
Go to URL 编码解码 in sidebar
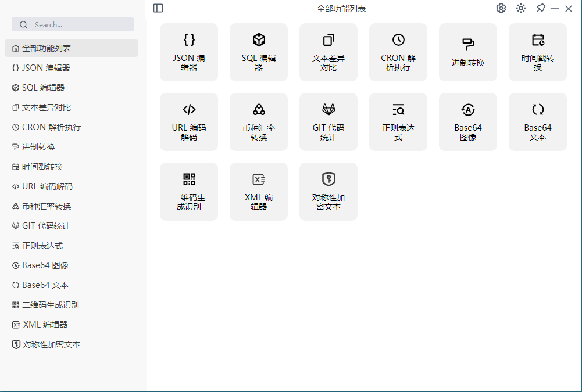[x=47, y=186]
